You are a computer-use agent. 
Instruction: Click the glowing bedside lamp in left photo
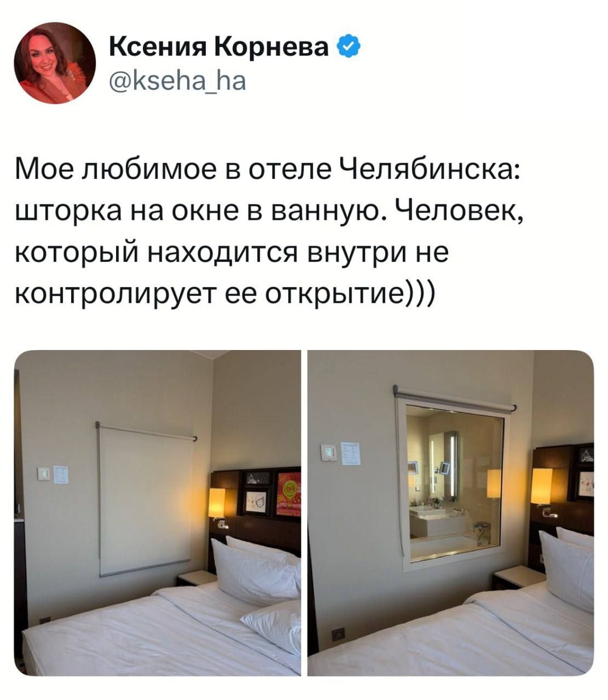(x=216, y=503)
